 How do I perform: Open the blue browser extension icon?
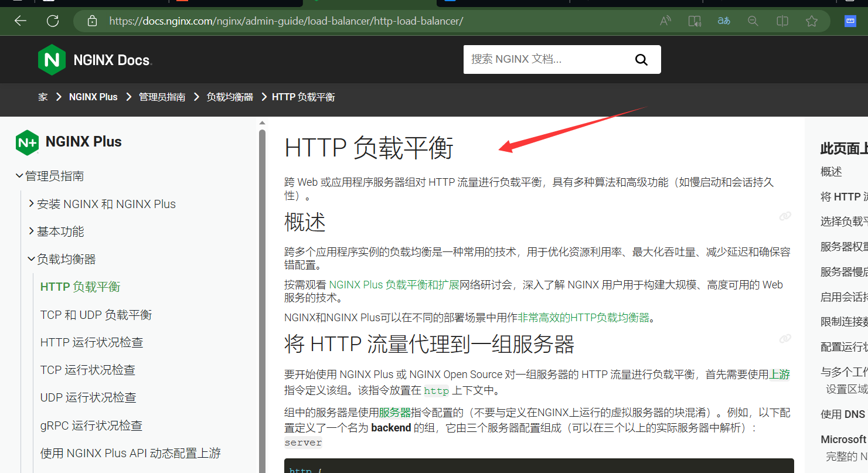(x=850, y=21)
